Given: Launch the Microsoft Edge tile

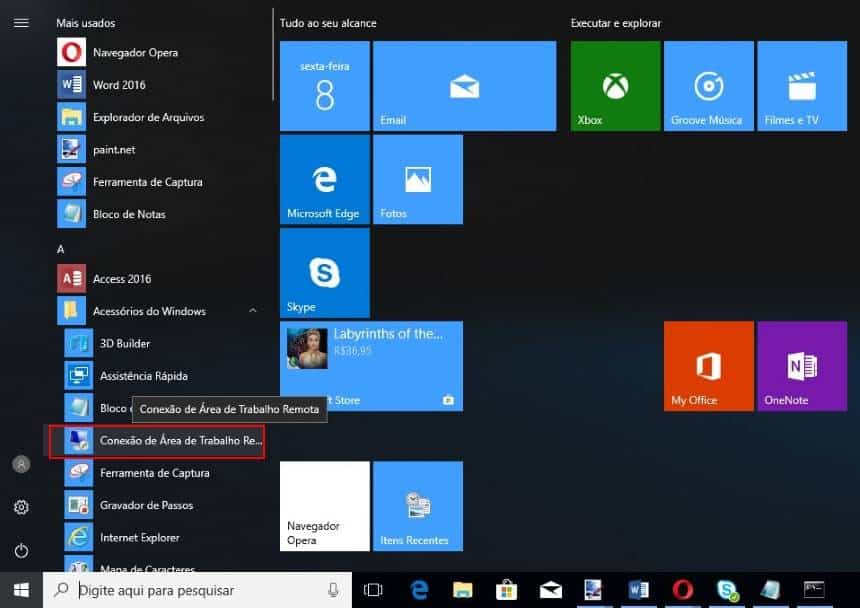Looking at the screenshot, I should (x=325, y=179).
